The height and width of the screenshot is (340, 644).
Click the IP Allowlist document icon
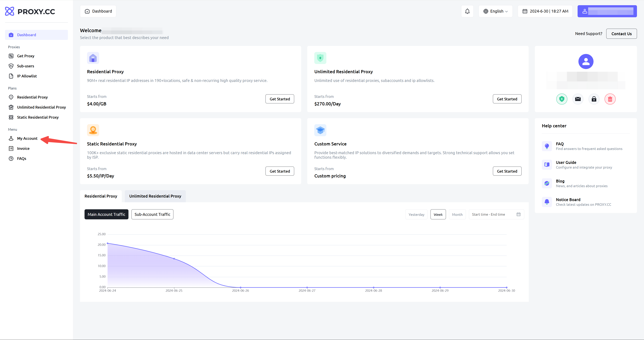[x=11, y=76]
